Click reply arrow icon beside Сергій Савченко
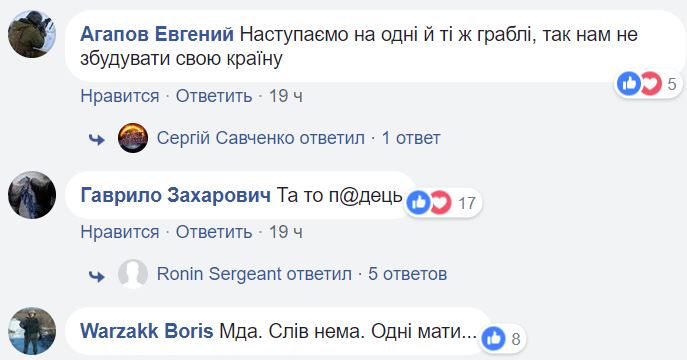 97,140
